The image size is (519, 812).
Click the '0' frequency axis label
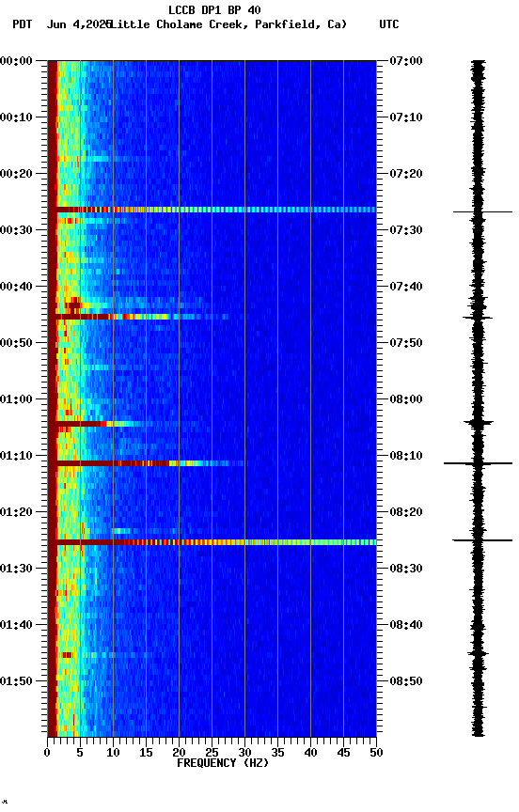pyautogui.click(x=48, y=753)
